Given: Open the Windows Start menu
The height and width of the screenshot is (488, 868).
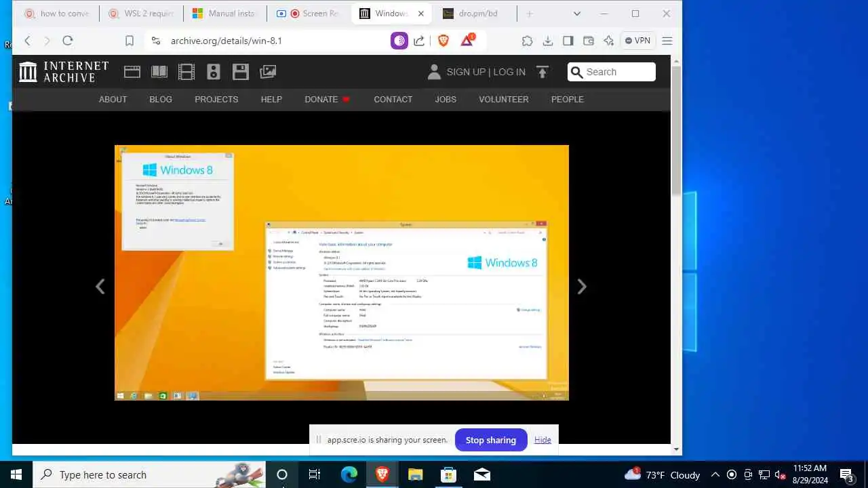Looking at the screenshot, I should click(x=16, y=474).
